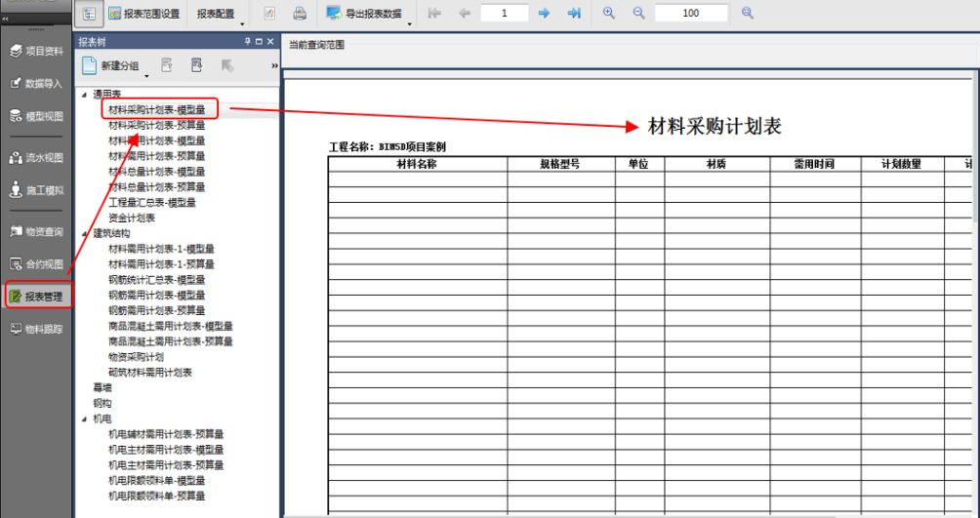
Task: Click the edit report design icon
Action: click(269, 13)
